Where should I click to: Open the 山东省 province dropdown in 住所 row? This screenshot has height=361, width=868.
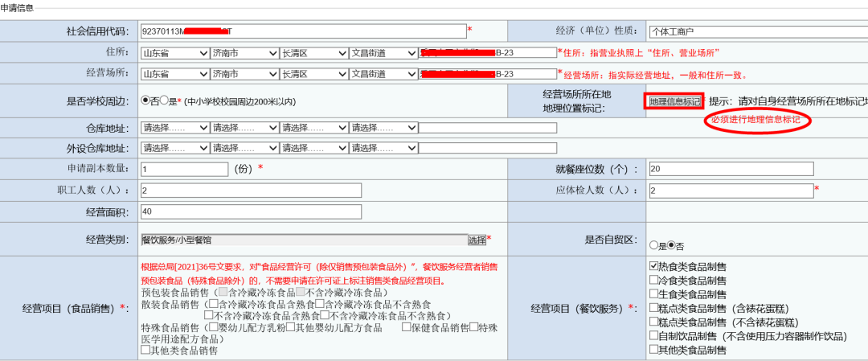(174, 53)
